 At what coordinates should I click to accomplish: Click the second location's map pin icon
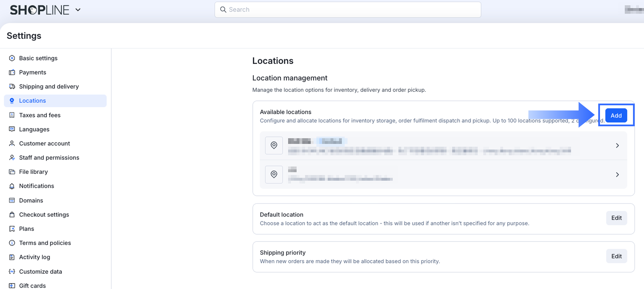tap(274, 174)
